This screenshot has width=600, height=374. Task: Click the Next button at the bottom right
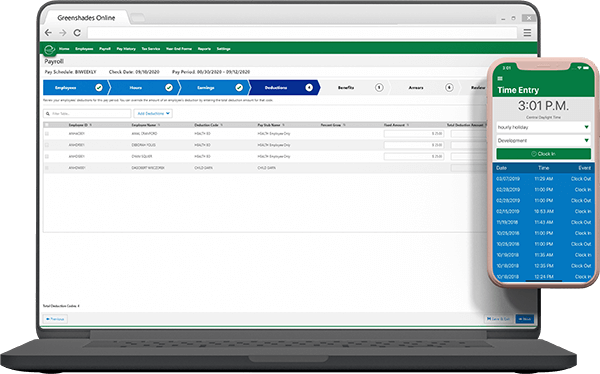coord(525,319)
